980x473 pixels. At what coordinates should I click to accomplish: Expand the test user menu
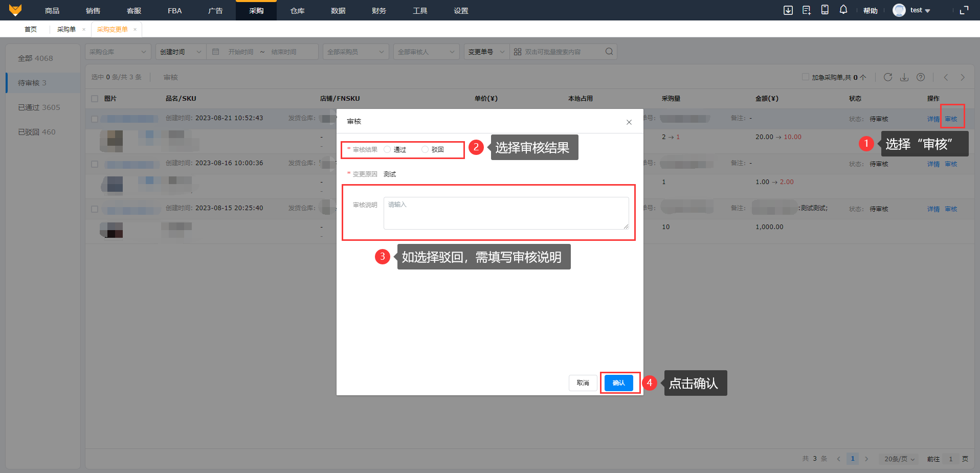[x=920, y=10]
